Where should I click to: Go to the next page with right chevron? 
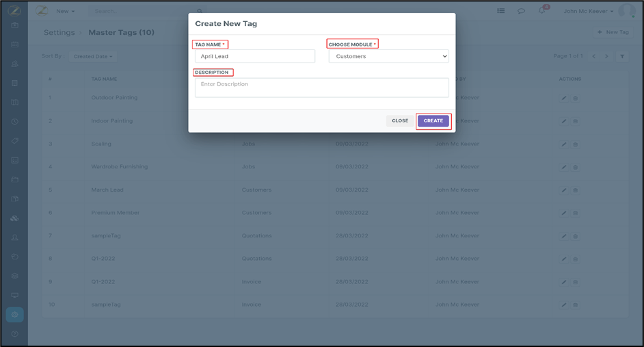pyautogui.click(x=606, y=56)
